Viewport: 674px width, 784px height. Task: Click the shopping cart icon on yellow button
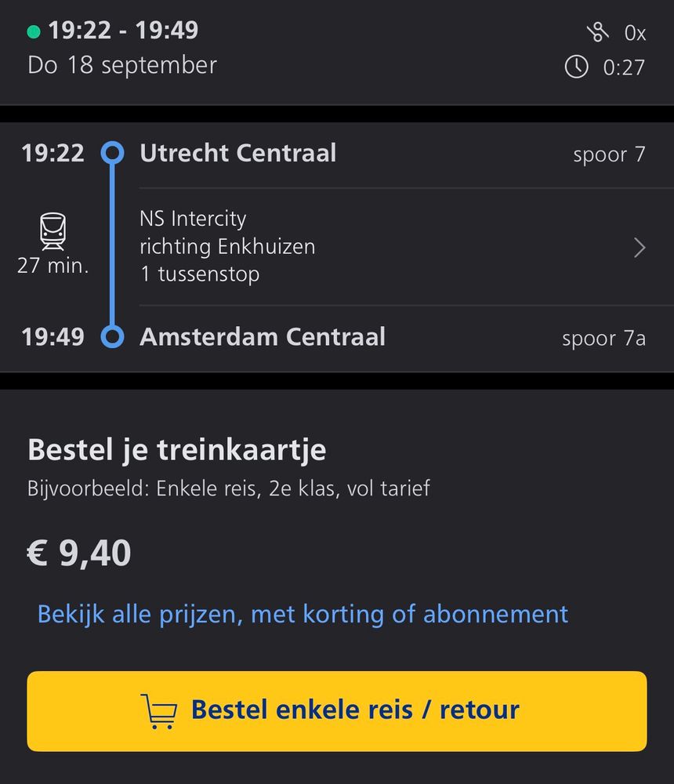(159, 711)
